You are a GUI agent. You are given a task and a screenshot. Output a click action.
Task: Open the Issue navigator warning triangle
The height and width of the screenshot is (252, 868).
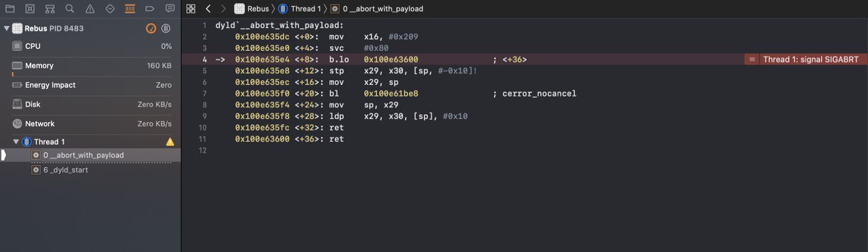click(90, 9)
